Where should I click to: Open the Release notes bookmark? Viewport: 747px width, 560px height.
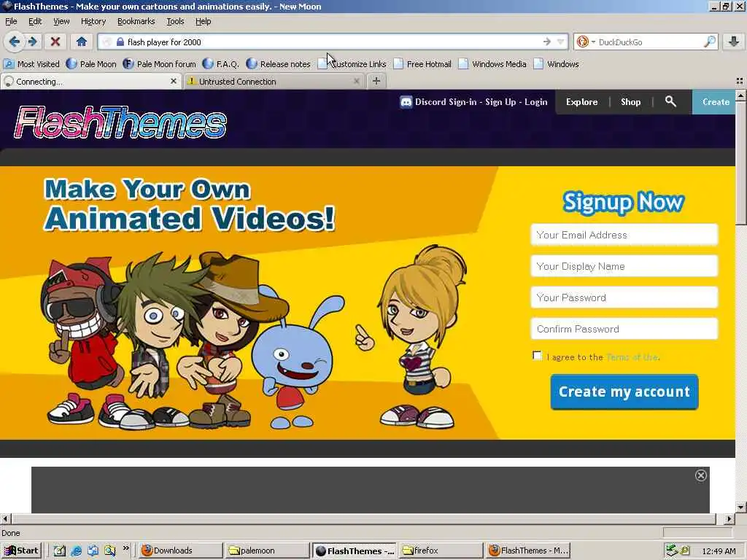coord(279,64)
